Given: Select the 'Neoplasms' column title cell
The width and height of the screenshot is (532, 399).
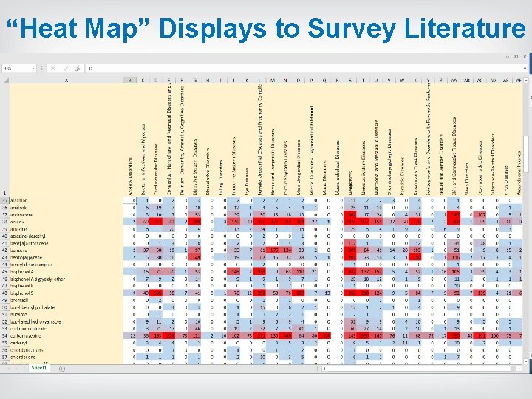Looking at the screenshot, I should (350, 140).
